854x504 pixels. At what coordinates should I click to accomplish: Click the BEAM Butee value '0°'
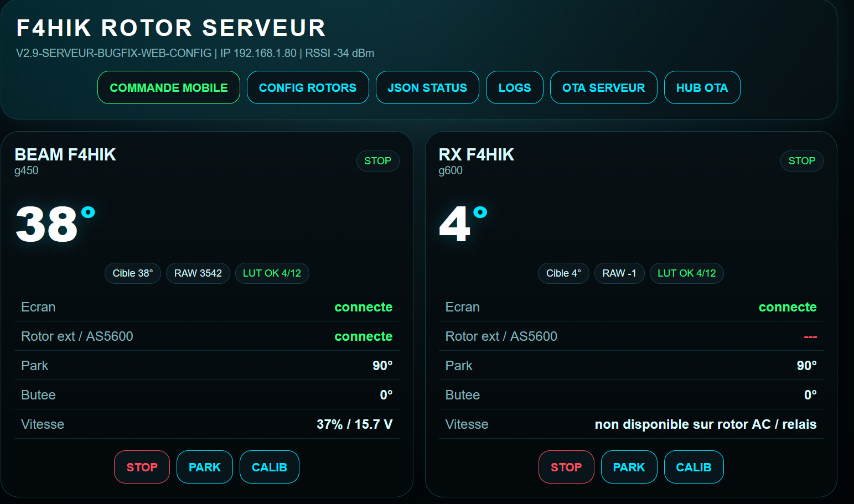tap(386, 395)
